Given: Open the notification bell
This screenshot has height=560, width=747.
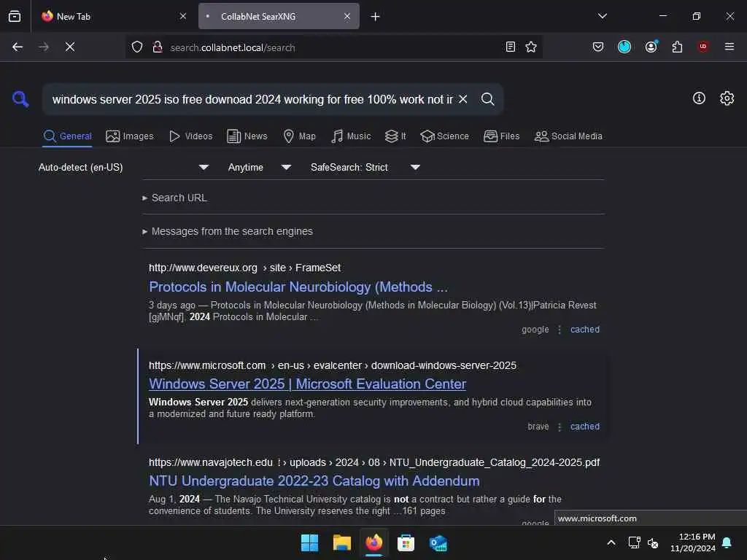Looking at the screenshot, I should point(727,542).
